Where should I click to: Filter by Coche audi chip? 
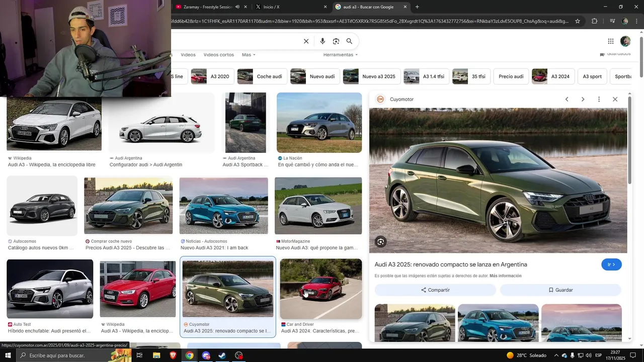pos(262,76)
